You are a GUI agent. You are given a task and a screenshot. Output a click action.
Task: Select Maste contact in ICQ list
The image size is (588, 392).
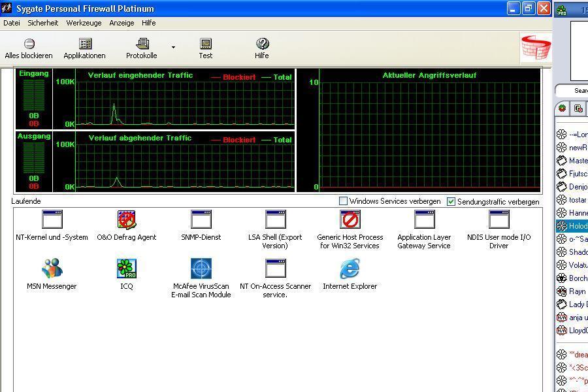click(572, 161)
